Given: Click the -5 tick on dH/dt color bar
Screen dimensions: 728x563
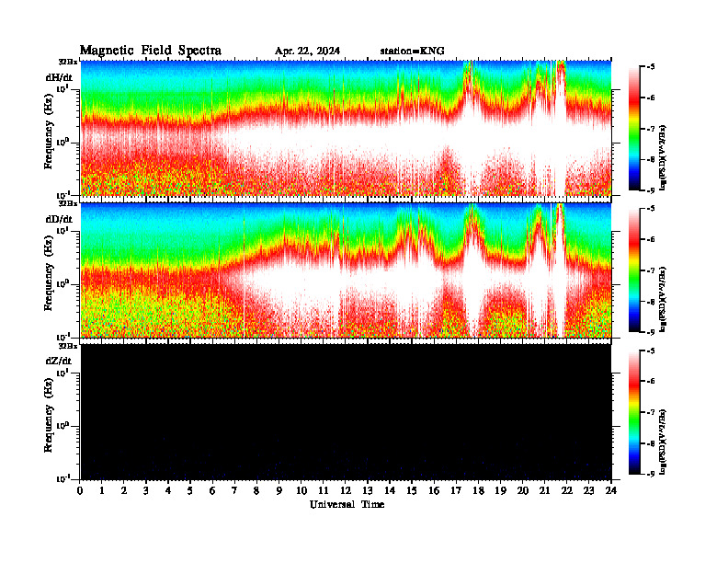Looking at the screenshot, I should [652, 67].
